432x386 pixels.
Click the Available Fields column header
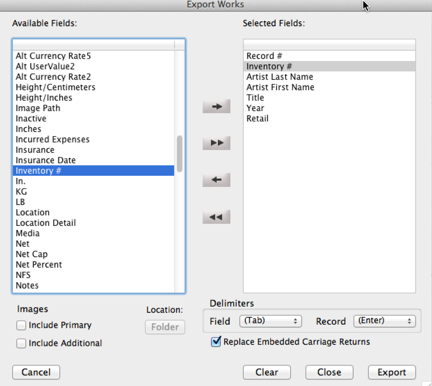[x=94, y=45]
